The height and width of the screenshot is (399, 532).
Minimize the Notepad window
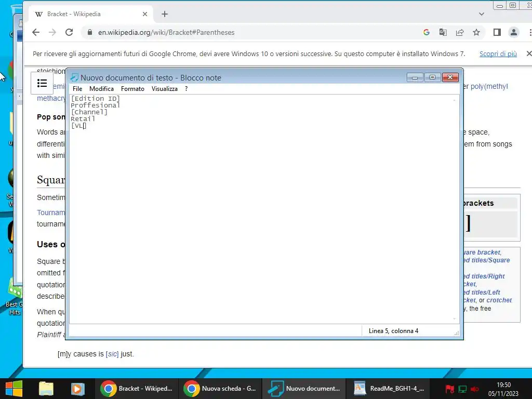point(415,77)
